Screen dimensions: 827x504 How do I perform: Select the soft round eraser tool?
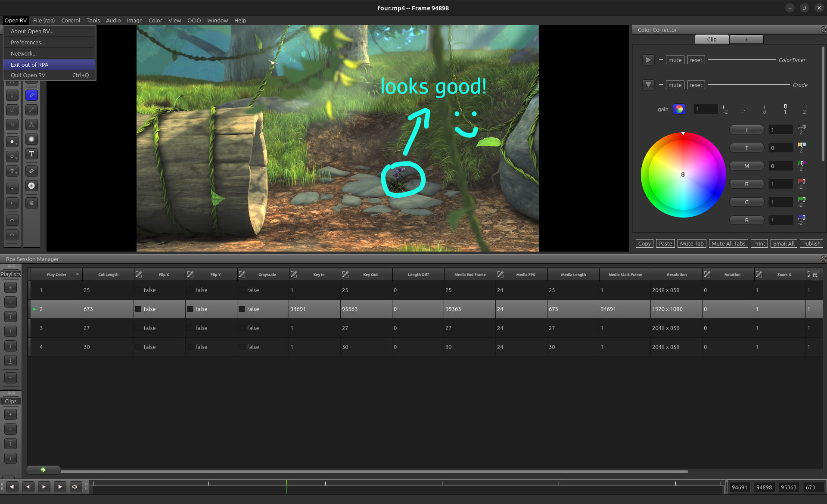click(31, 186)
